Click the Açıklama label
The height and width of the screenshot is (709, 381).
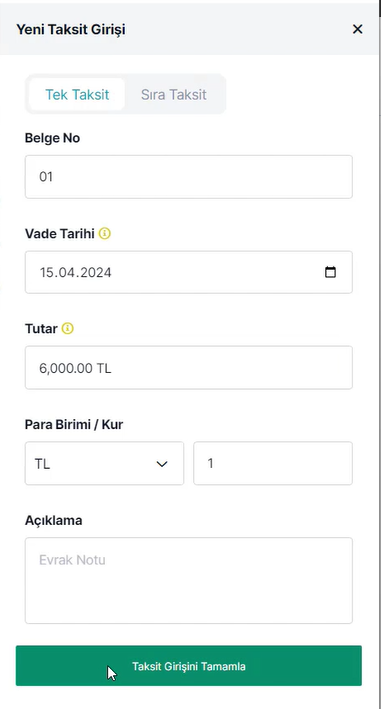[x=53, y=520]
